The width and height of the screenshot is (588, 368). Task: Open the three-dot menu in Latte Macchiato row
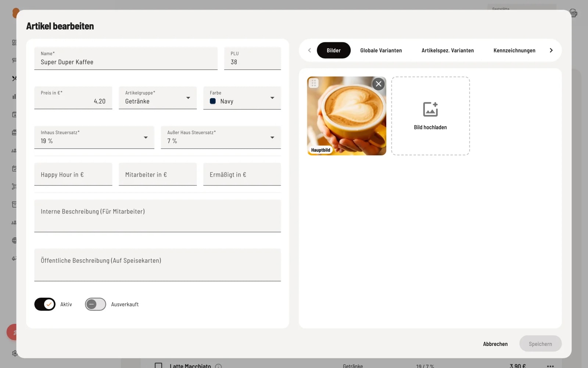(x=550, y=366)
